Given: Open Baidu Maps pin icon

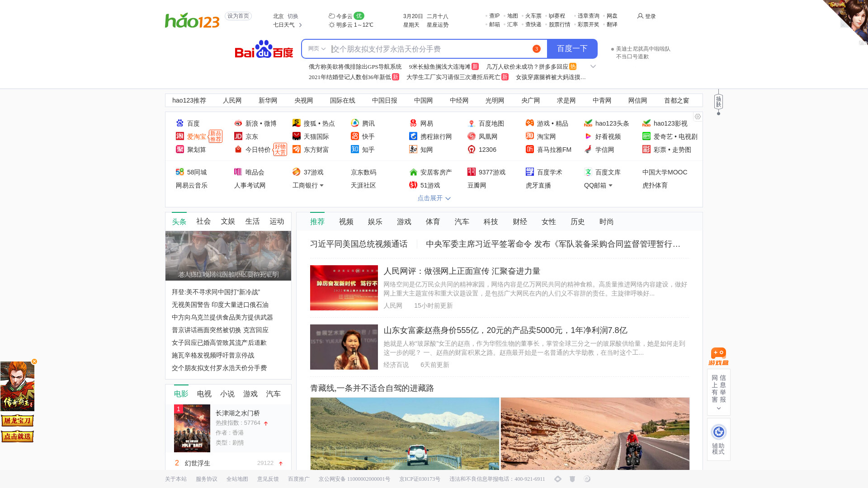Looking at the screenshot, I should pyautogui.click(x=472, y=123).
